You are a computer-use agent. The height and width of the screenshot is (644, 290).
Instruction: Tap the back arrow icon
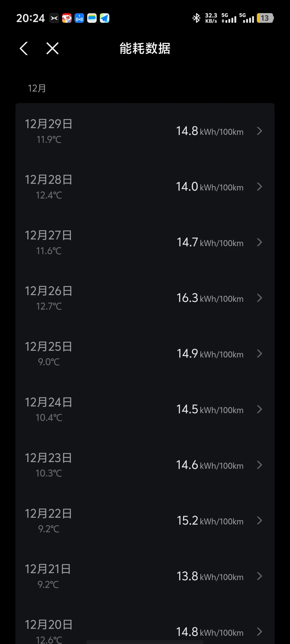(24, 48)
